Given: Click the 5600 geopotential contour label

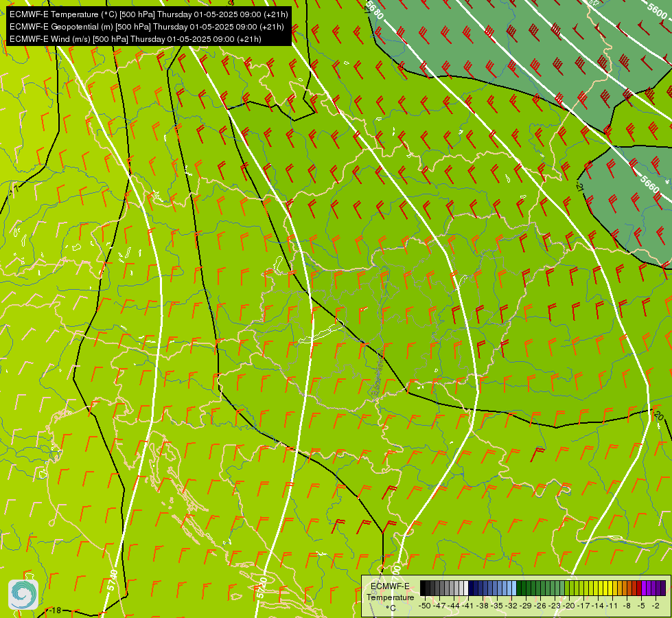Looking at the screenshot, I should pos(657,11).
